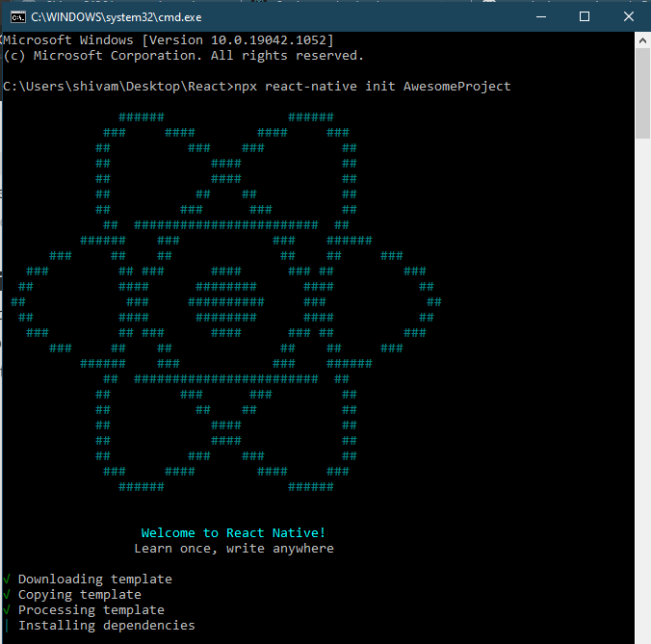651x644 pixels.
Task: Click the title text C:\WINDOWS\system32\cmd.exe
Action: coord(117,17)
